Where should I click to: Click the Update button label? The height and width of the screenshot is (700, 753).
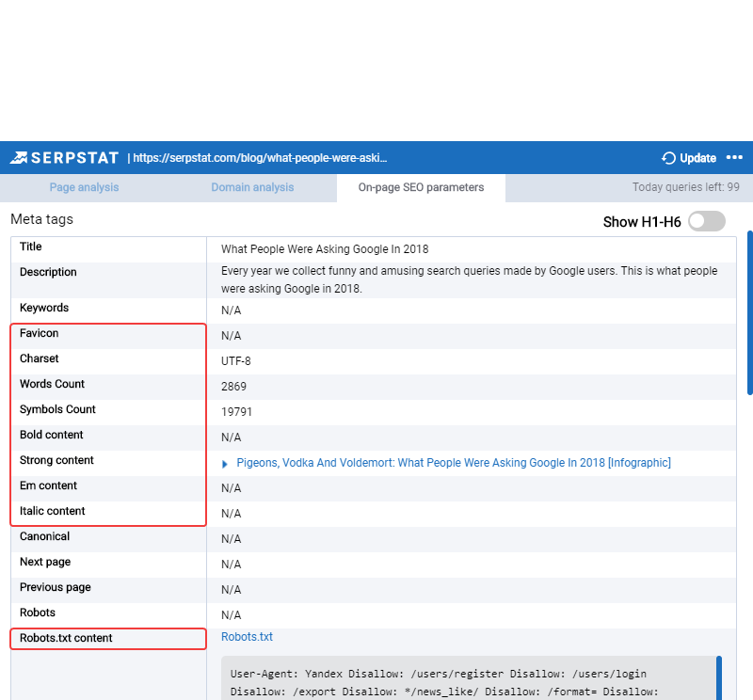697,158
